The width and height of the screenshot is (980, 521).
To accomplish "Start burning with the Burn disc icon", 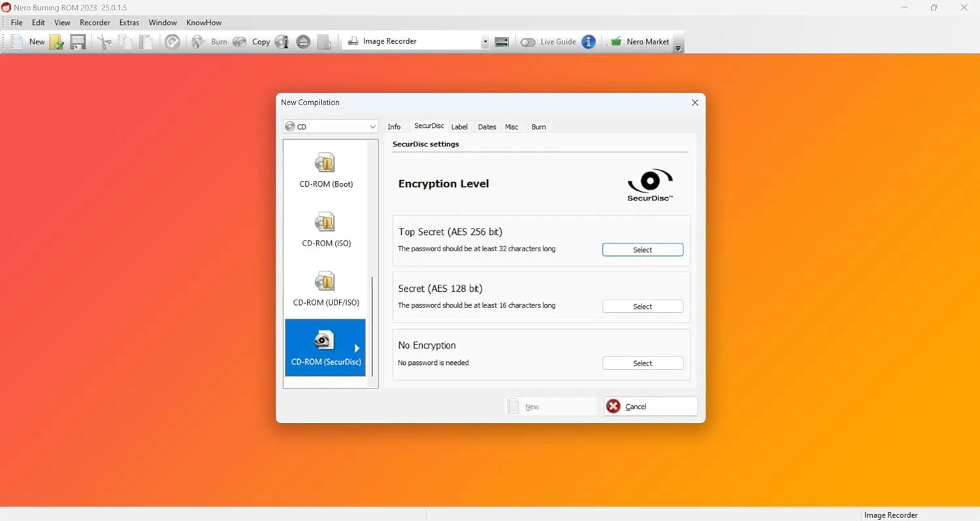I will pos(197,41).
